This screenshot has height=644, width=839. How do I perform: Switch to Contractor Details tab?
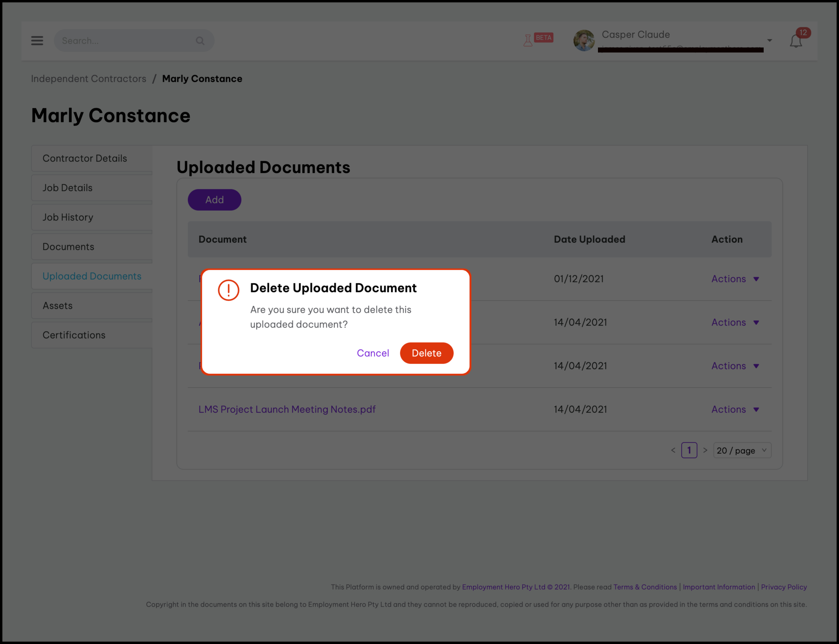click(x=85, y=158)
